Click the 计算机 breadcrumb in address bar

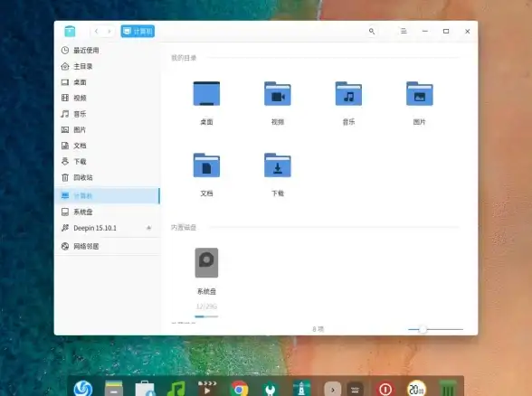point(138,31)
